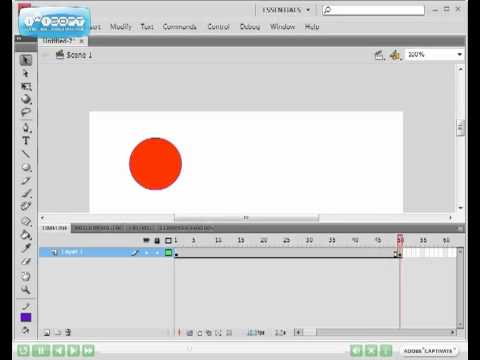Toggle show all layers as outlines
The width and height of the screenshot is (480, 360).
click(168, 240)
